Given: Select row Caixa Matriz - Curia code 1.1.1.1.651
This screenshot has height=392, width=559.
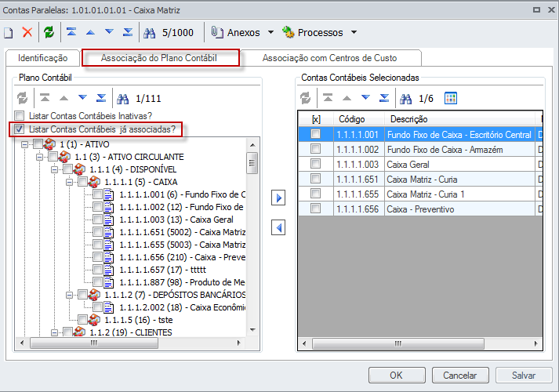Looking at the screenshot, I should (420, 180).
